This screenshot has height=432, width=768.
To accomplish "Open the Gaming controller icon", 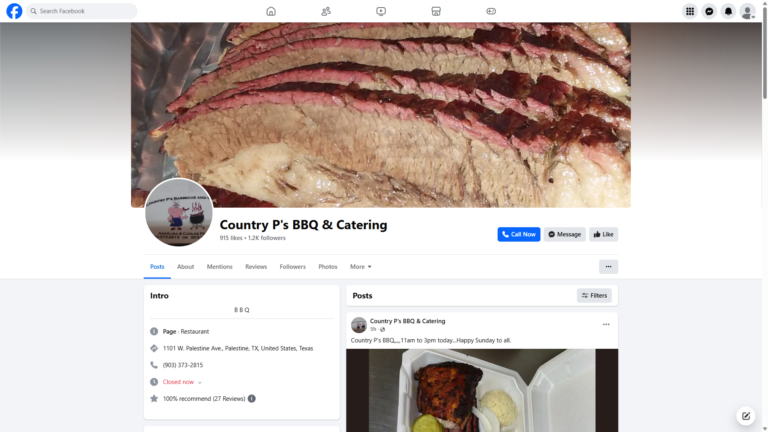I will [491, 11].
